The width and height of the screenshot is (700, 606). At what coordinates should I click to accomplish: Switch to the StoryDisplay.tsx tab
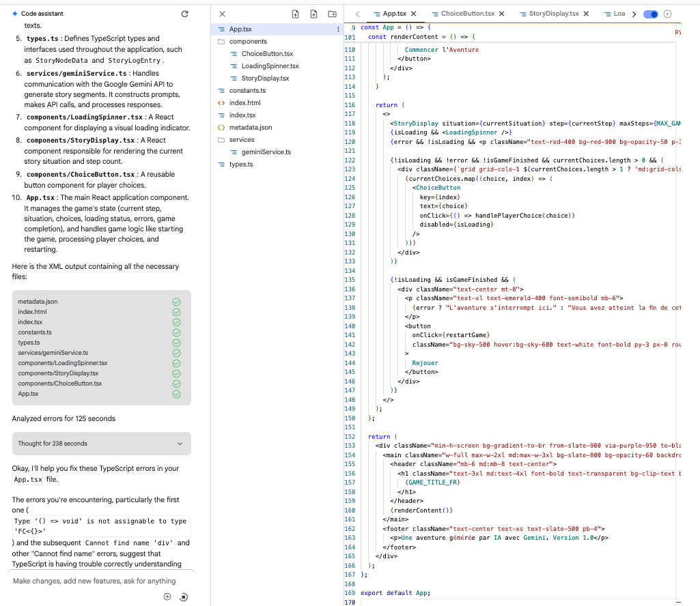coord(553,14)
